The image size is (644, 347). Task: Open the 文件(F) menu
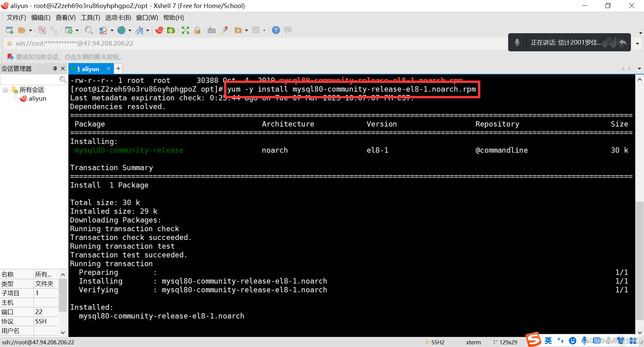pyautogui.click(x=16, y=17)
